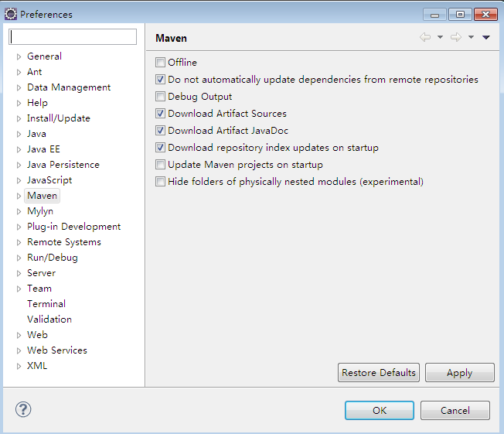The height and width of the screenshot is (434, 504).
Task: Select Terminal in preferences tree
Action: (x=46, y=304)
